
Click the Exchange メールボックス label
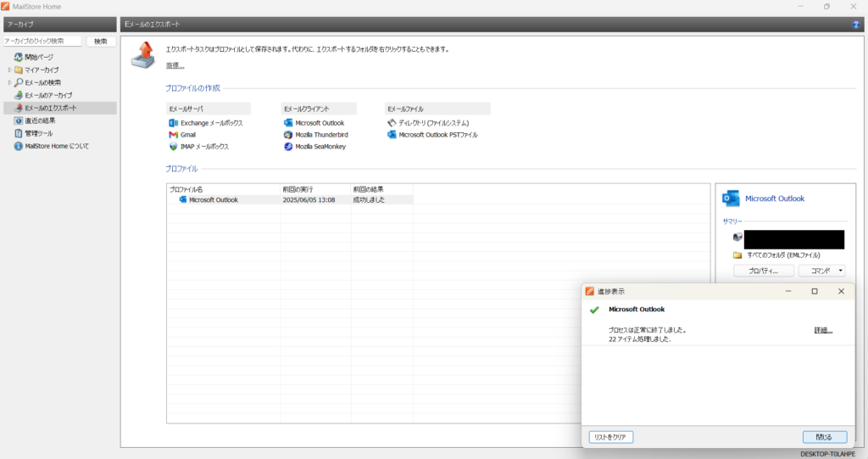click(211, 123)
